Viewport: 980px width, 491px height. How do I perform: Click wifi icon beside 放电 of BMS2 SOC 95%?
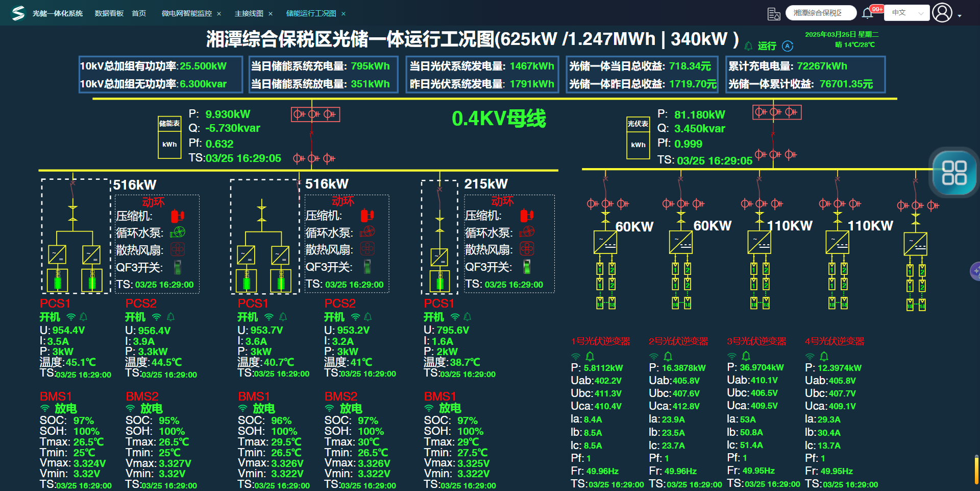[x=131, y=408]
